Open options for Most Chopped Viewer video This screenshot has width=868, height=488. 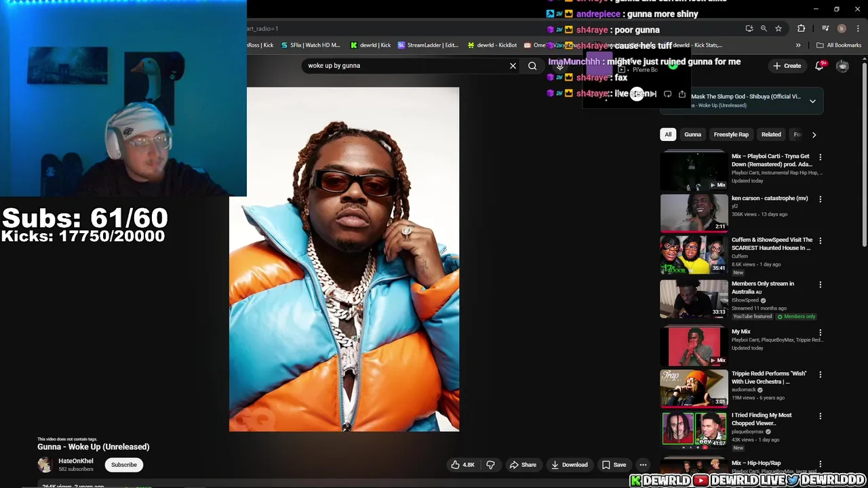click(x=820, y=416)
